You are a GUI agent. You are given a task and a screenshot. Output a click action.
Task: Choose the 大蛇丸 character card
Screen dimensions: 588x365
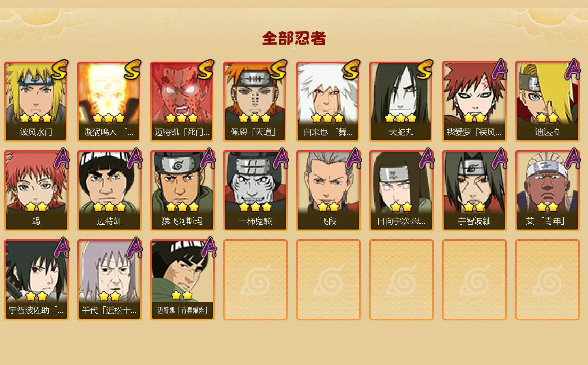tap(401, 101)
